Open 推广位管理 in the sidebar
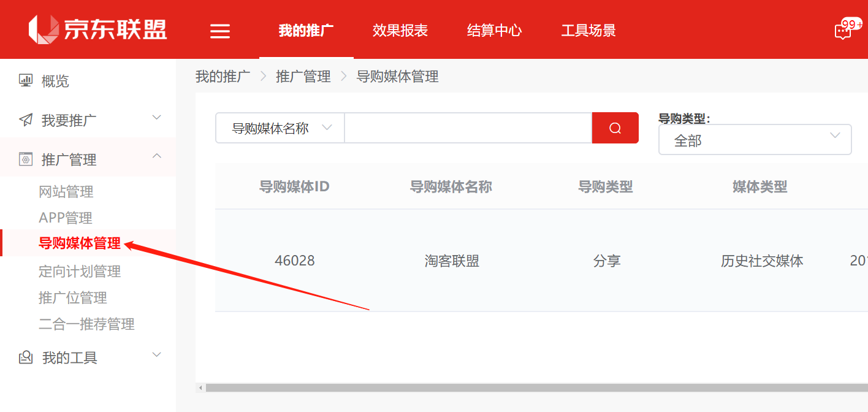 73,297
